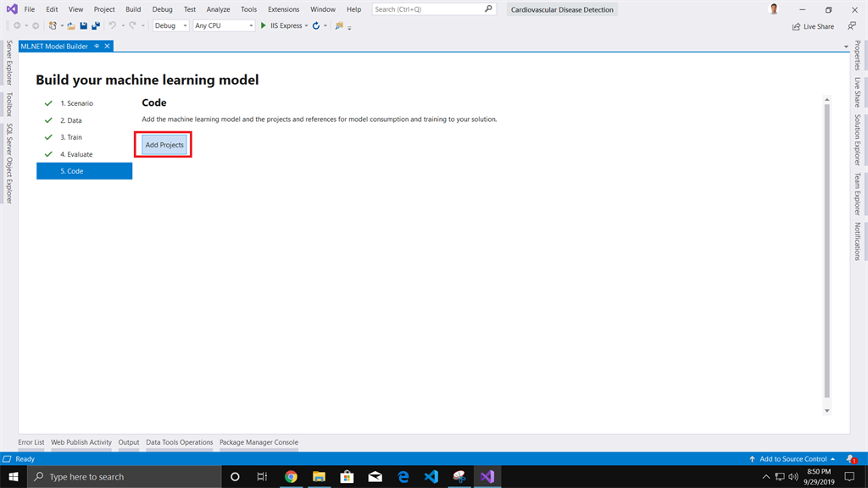Screen dimensions: 868x488
Task: Open Snipping Tool from the taskbar
Action: [459, 476]
